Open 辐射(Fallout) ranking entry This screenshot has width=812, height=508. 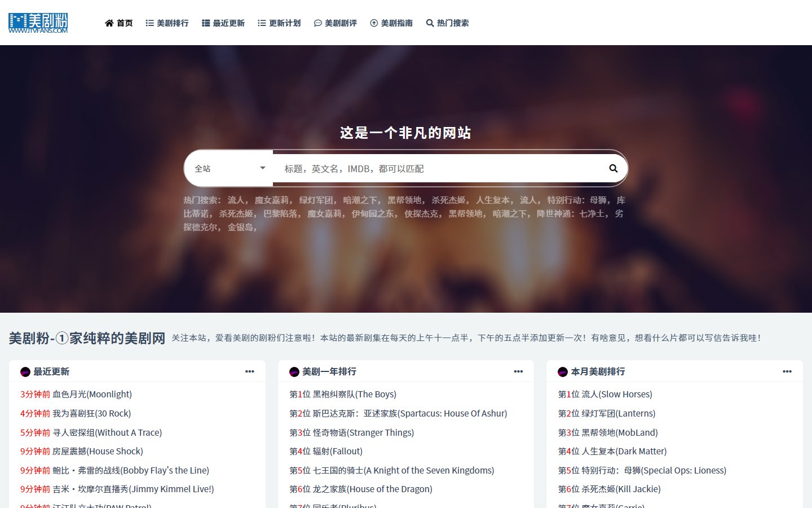(337, 452)
